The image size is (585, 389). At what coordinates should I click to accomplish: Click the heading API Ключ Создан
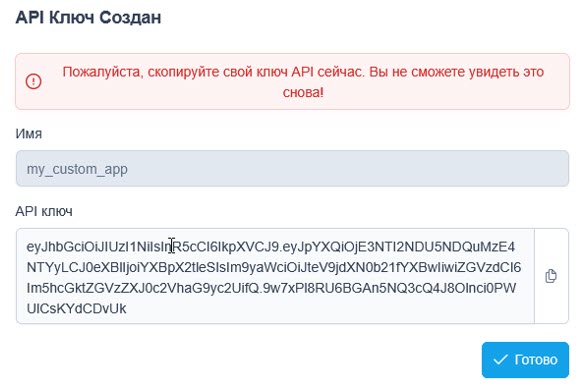88,18
